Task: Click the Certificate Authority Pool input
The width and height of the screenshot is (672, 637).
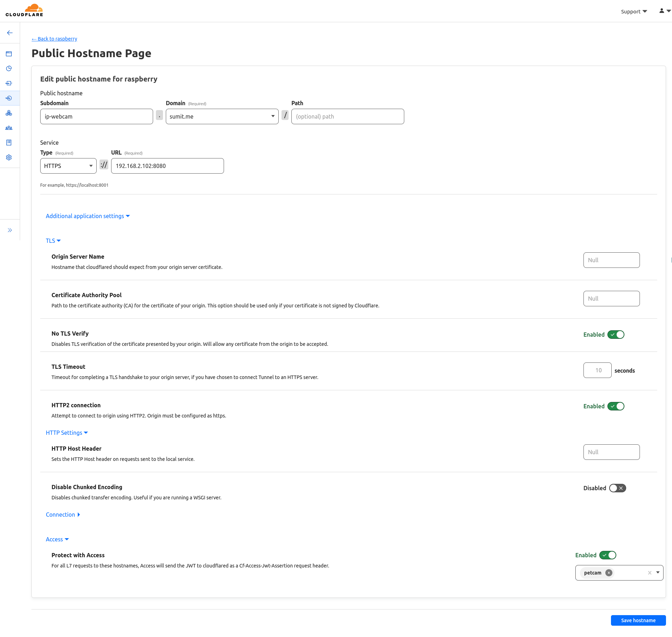Action: 612,299
